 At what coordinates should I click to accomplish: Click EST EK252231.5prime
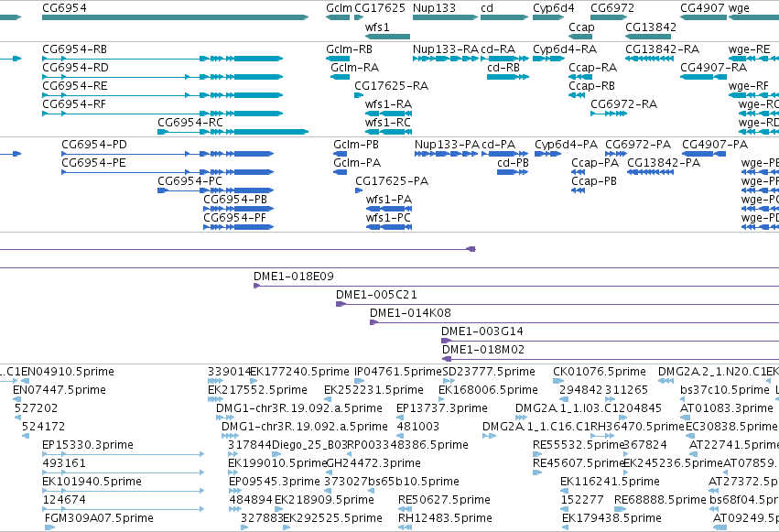pos(373,390)
